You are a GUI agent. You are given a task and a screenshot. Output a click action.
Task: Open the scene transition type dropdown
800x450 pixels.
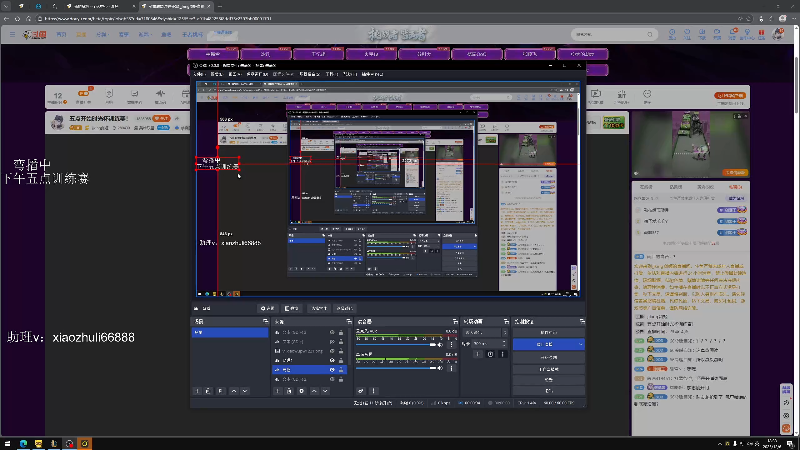482,332
